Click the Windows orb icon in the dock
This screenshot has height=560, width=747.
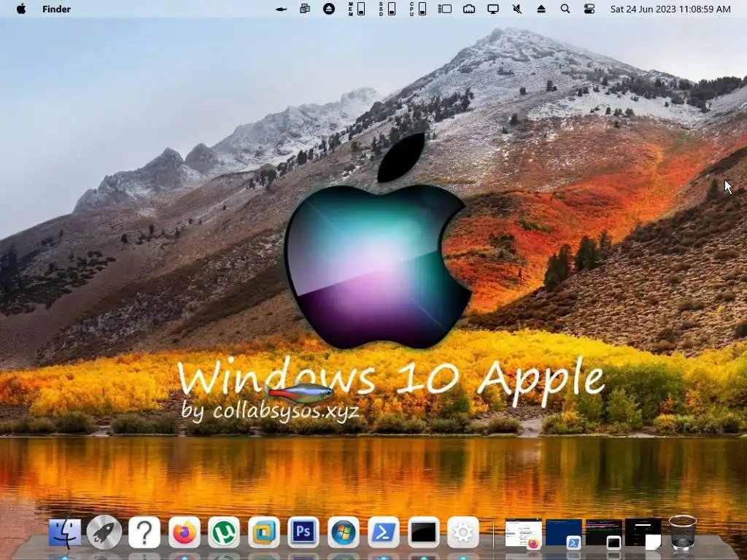tap(344, 532)
